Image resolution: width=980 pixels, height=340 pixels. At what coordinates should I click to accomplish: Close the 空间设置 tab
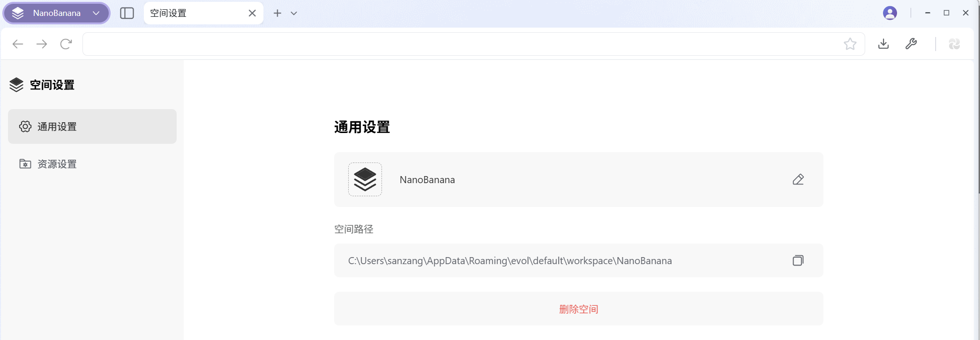pos(252,13)
